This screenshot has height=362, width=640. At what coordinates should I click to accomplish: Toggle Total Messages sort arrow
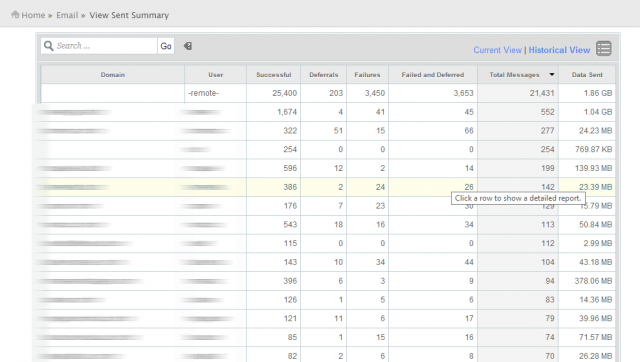pos(552,74)
